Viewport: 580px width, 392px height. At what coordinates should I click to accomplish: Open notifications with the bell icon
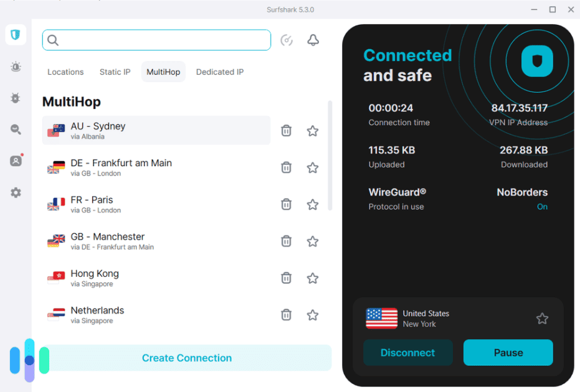313,40
